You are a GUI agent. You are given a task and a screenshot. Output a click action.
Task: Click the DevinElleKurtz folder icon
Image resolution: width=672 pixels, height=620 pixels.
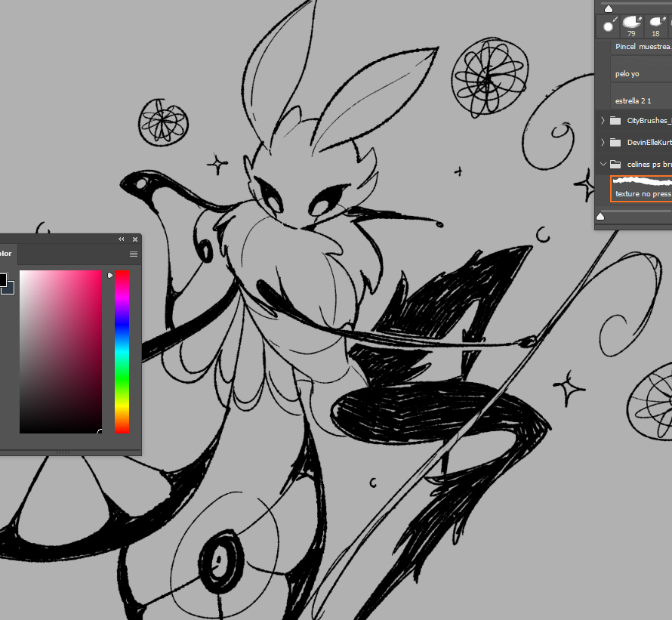click(615, 142)
